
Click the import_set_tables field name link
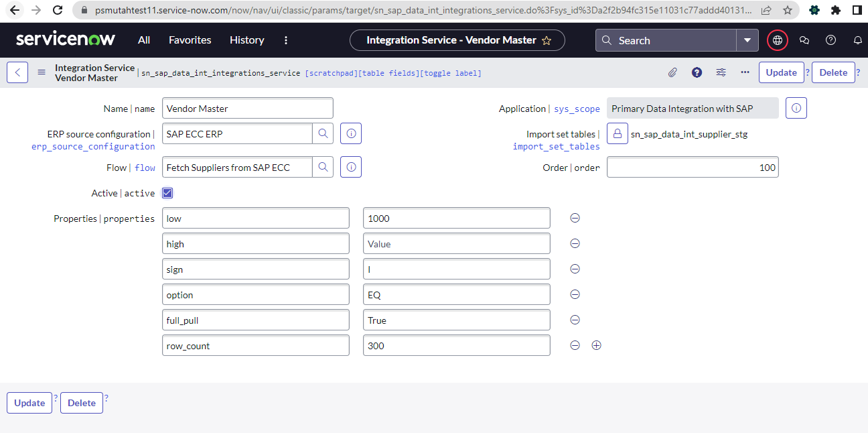tap(557, 146)
